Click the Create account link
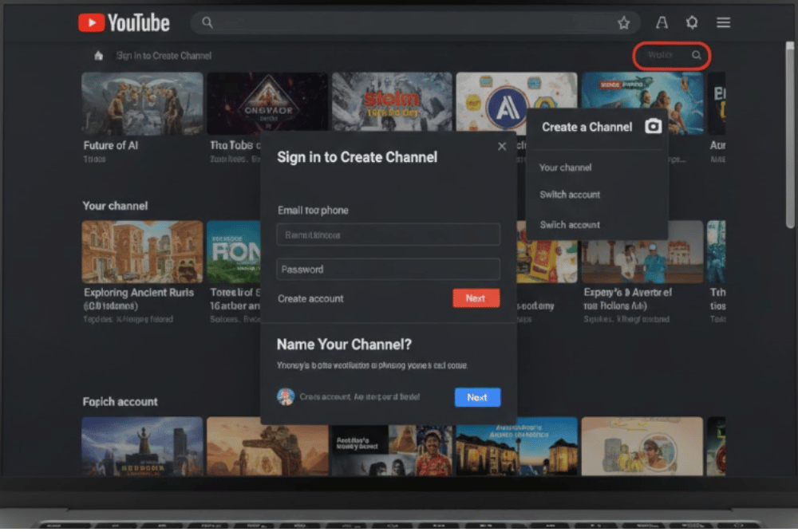Image resolution: width=798 pixels, height=532 pixels. pyautogui.click(x=310, y=298)
